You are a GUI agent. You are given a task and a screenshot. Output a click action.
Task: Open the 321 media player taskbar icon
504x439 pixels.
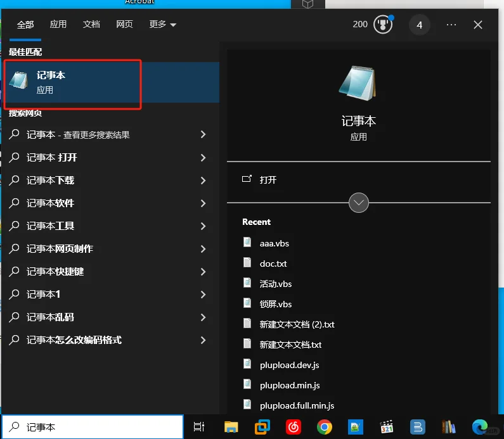tap(386, 427)
